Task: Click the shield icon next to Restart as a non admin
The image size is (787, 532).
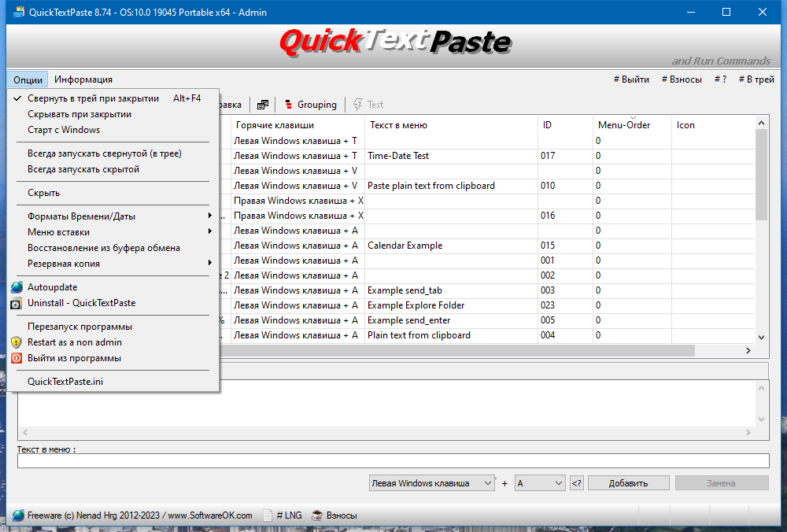Action: (17, 342)
